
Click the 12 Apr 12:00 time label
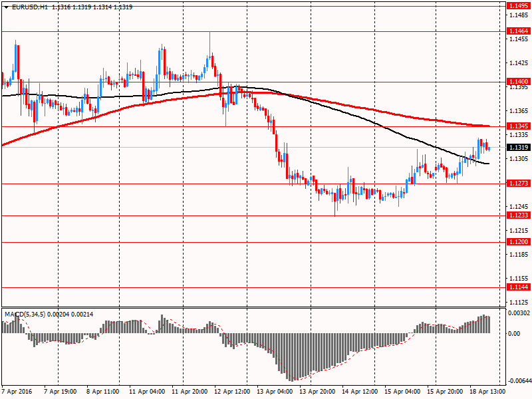click(232, 391)
